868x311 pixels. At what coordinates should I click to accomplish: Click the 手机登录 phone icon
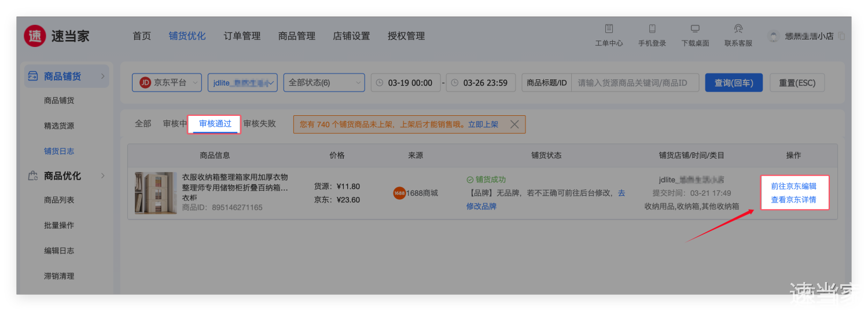click(652, 29)
